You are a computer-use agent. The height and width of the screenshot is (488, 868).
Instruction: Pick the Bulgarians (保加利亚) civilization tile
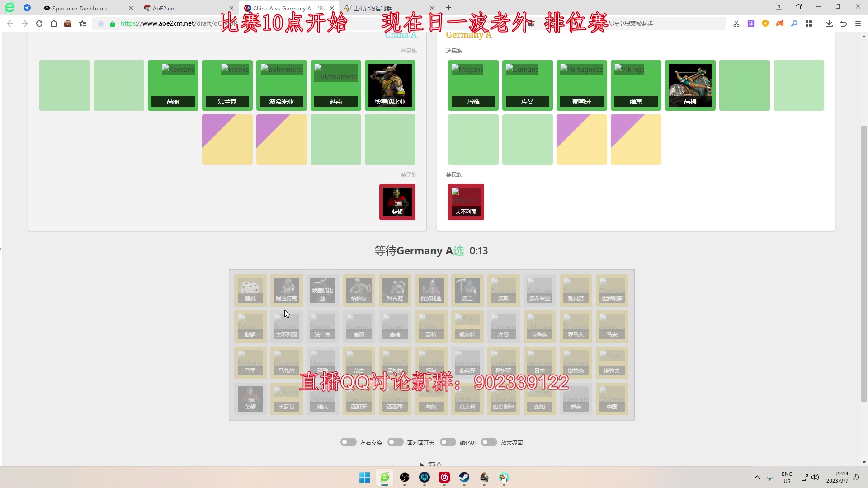431,290
